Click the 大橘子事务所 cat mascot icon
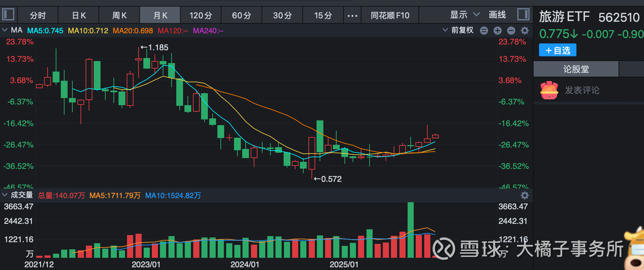Image resolution: width=644 pixels, height=270 pixels. tap(634, 249)
